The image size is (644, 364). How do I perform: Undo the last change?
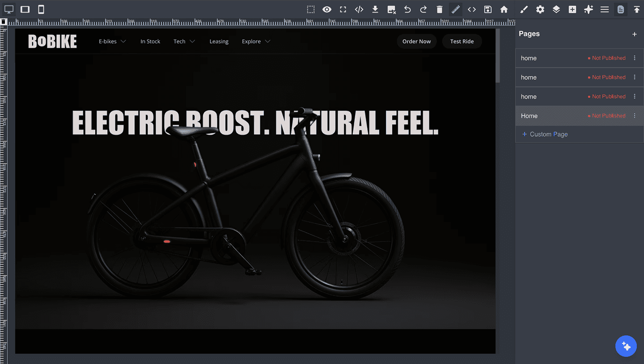click(x=407, y=9)
